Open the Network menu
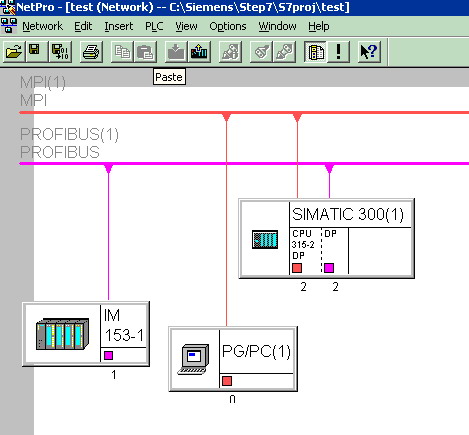 (42, 26)
